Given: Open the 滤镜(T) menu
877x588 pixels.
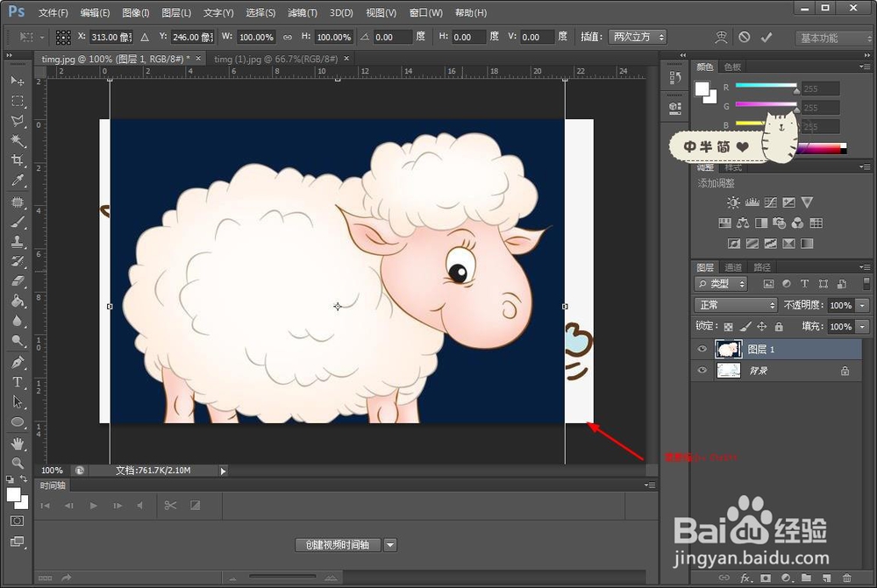Looking at the screenshot, I should pos(302,12).
